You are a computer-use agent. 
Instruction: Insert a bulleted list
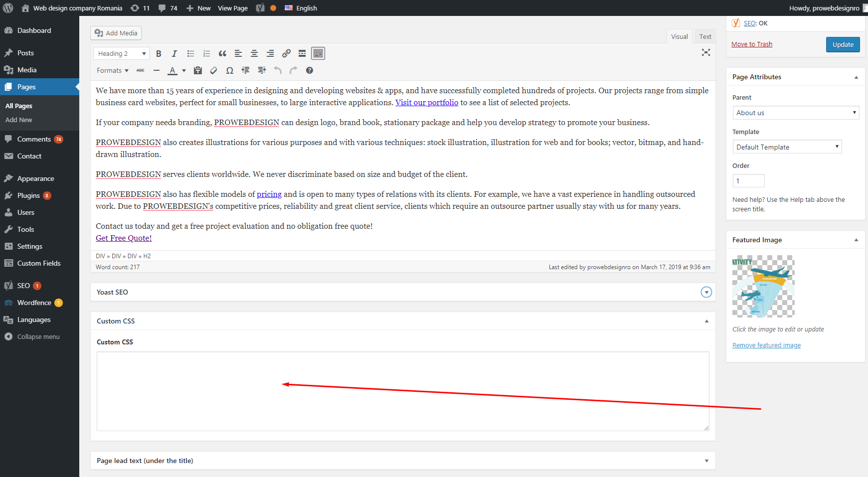pos(190,53)
